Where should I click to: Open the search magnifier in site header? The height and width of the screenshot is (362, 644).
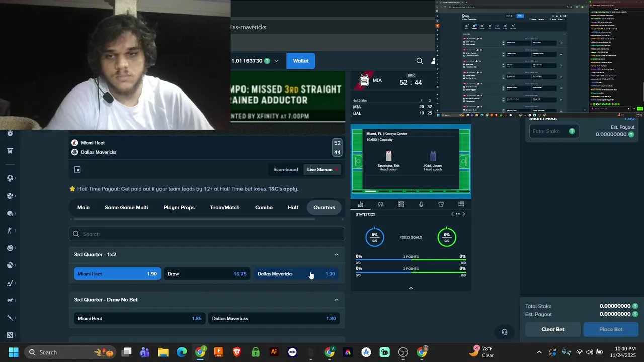[x=420, y=61]
